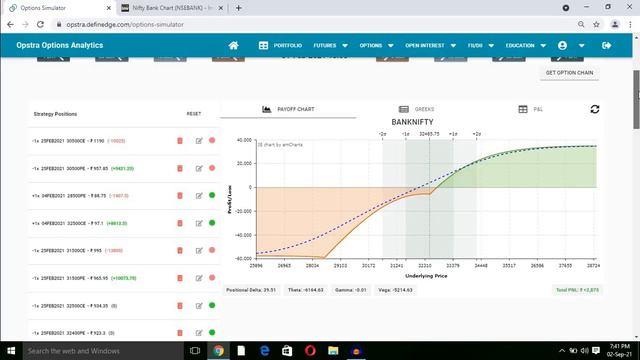Toggle the 04FEB2021 28500PE position dot
The height and width of the screenshot is (360, 640).
(x=212, y=195)
